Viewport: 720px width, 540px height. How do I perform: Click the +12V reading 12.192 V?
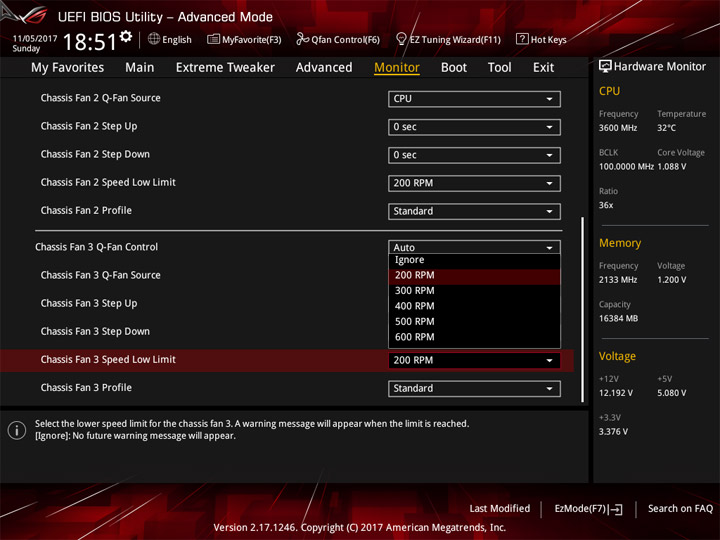pyautogui.click(x=615, y=393)
